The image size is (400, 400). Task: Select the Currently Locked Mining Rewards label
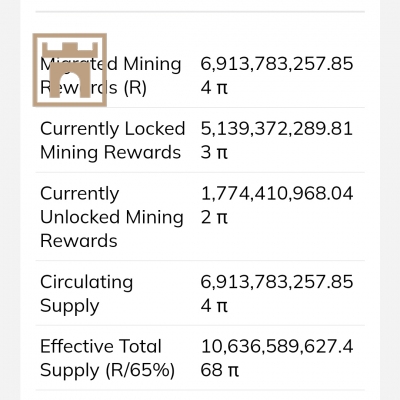pos(112,140)
